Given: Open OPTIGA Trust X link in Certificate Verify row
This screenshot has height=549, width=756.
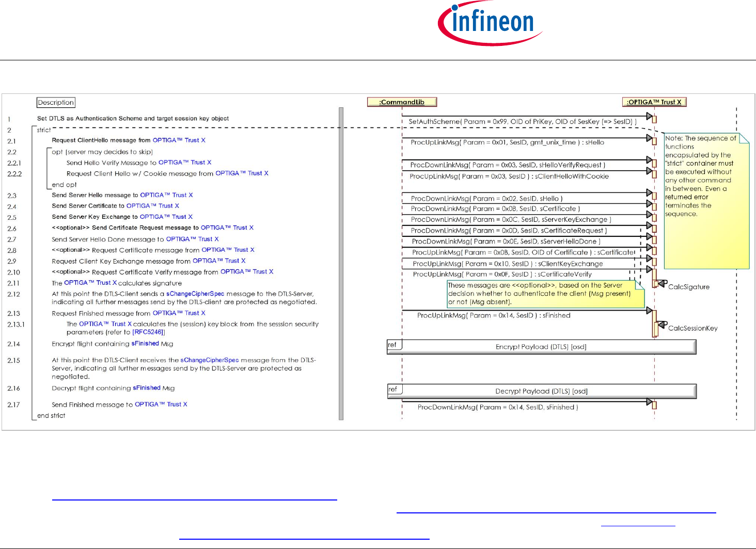Looking at the screenshot, I should [x=247, y=272].
